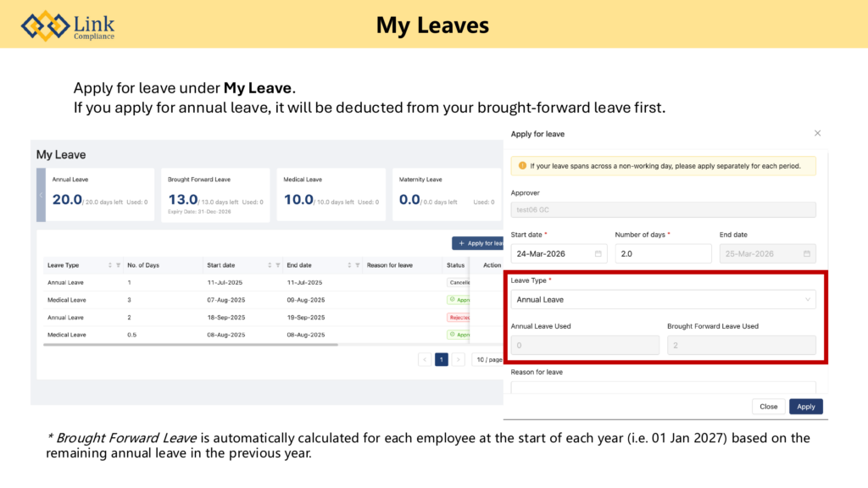This screenshot has height=488, width=868.
Task: Click the Leave Type column filter icon
Action: (118, 265)
